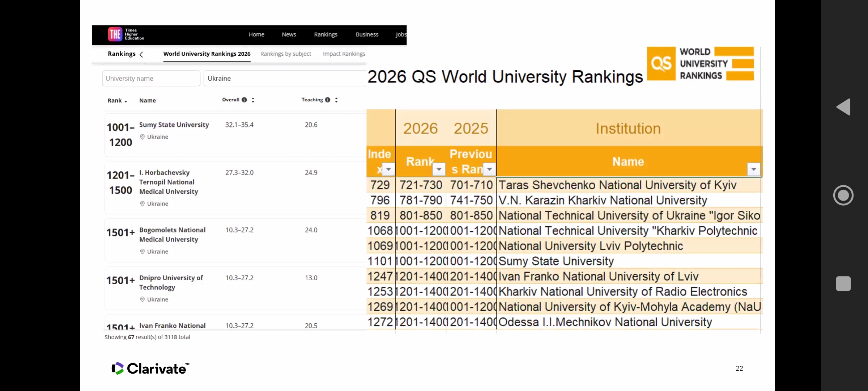
Task: Click the Overall score info icon
Action: pyautogui.click(x=244, y=100)
